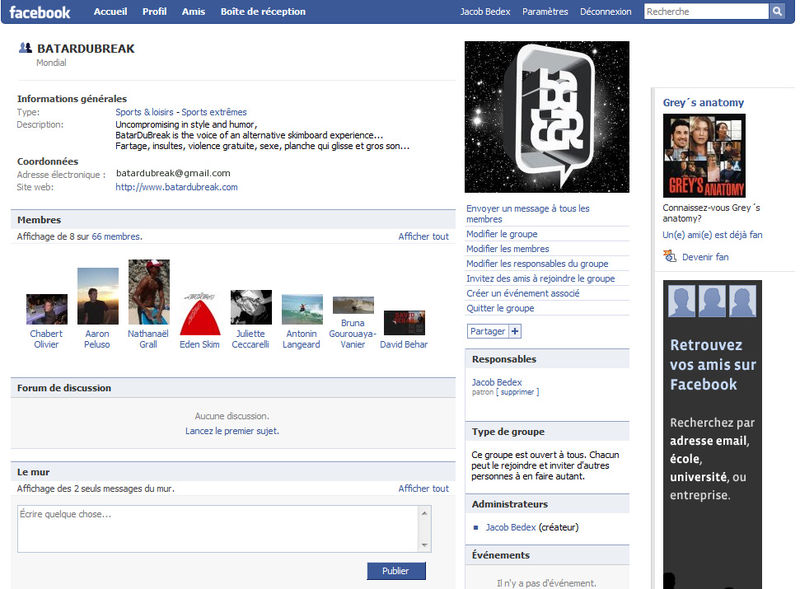Open the Nathanaël Grall name link
The height and width of the screenshot is (589, 800).
pos(148,339)
